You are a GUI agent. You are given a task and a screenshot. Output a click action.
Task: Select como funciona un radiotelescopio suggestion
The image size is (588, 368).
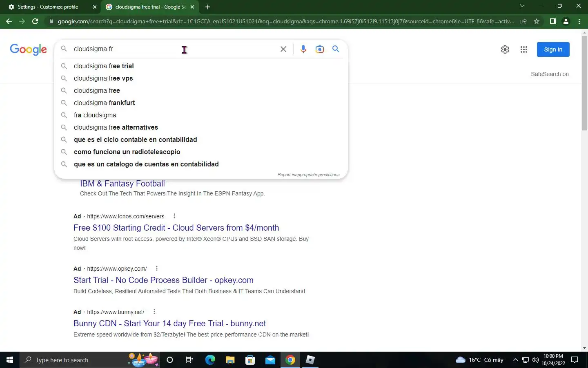(x=201, y=152)
